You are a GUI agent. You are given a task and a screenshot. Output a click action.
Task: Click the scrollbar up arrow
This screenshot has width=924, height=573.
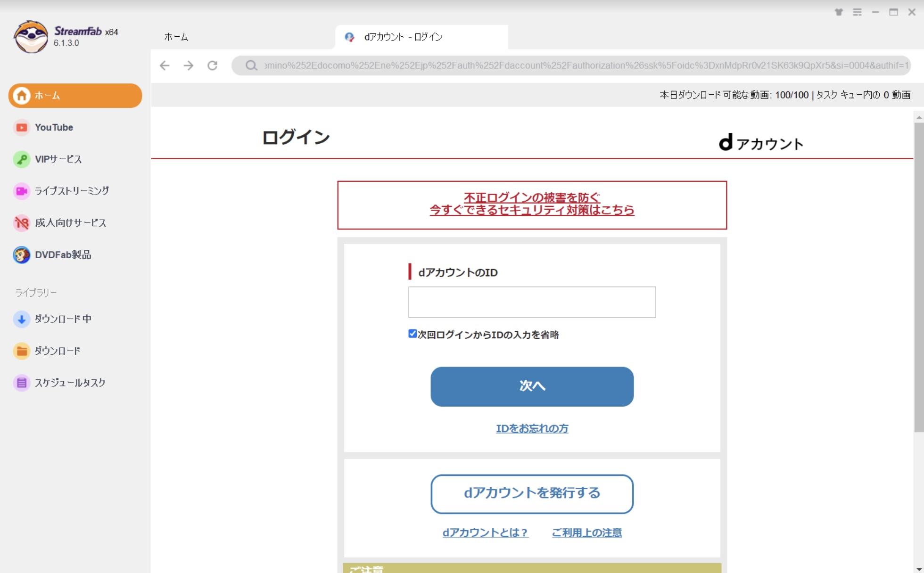point(918,117)
